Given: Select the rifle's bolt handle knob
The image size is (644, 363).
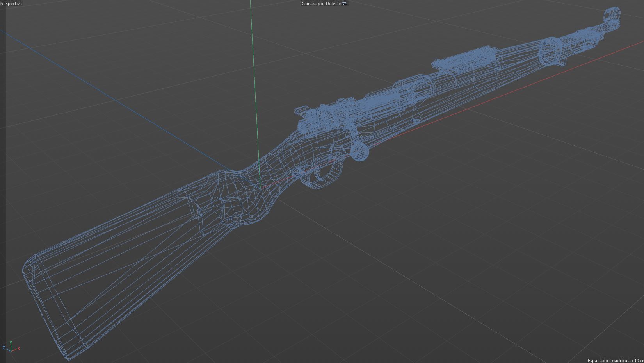Looking at the screenshot, I should (359, 152).
